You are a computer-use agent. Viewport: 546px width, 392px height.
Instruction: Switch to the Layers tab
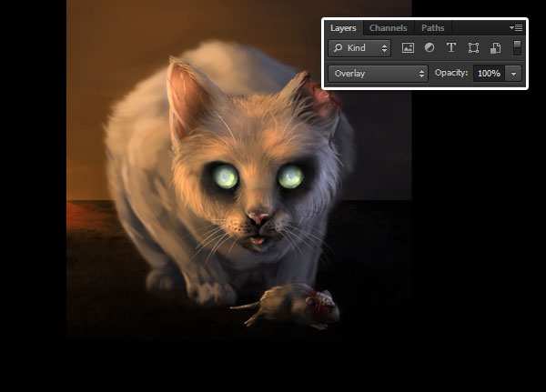point(343,28)
